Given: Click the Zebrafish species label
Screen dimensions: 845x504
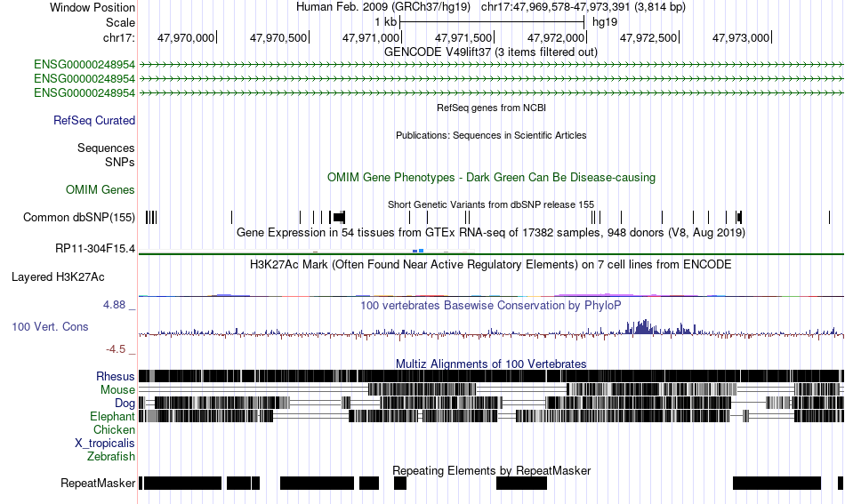Looking at the screenshot, I should point(111,457).
